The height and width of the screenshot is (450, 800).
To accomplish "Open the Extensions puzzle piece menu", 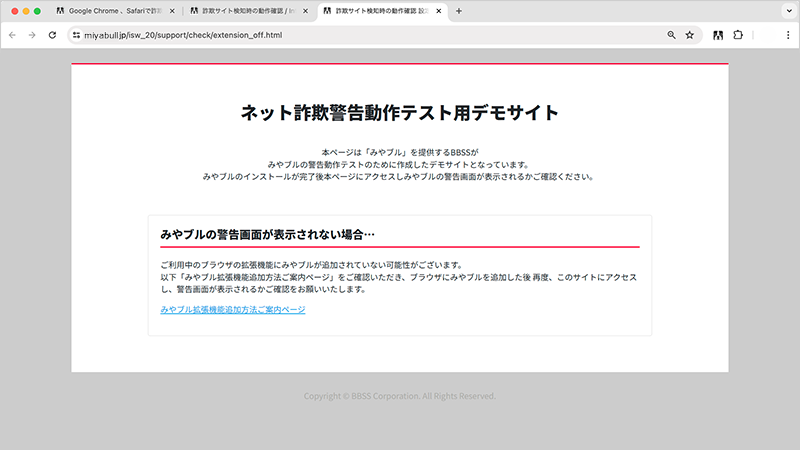I will click(739, 34).
